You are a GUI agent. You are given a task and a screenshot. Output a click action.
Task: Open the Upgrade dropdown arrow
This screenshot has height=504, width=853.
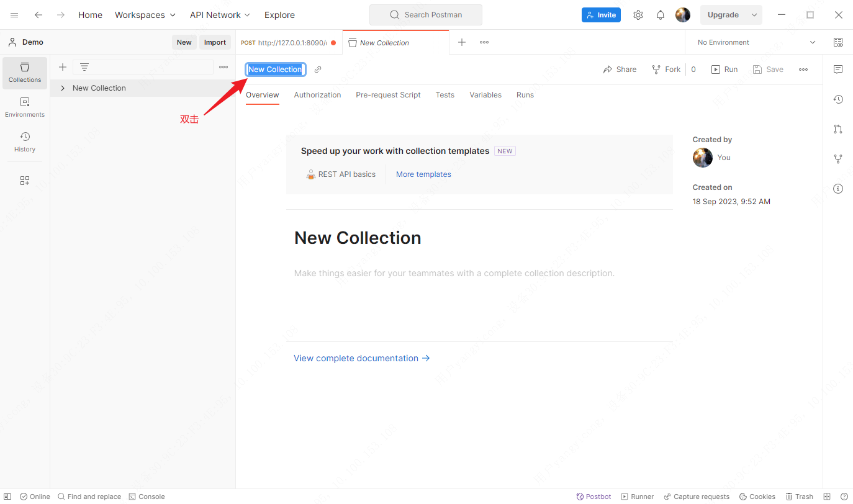click(x=754, y=15)
